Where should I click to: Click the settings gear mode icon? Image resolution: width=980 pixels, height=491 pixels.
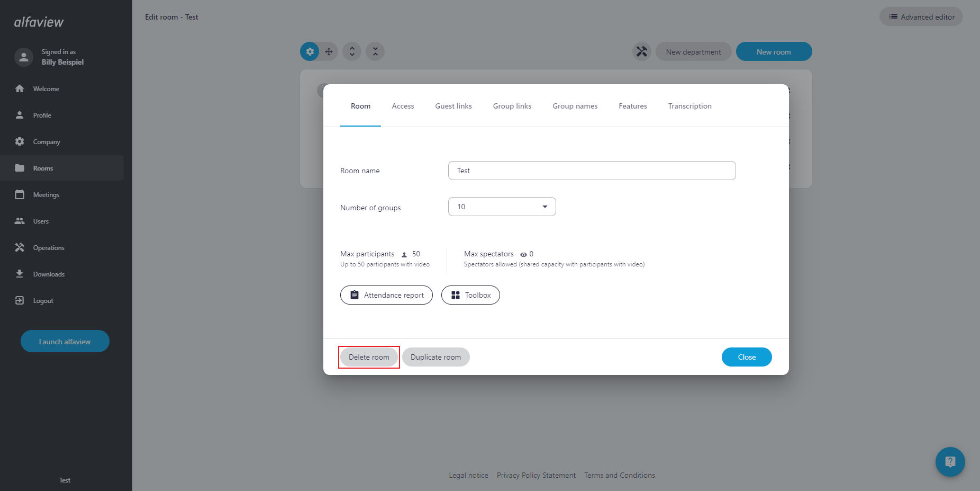click(x=310, y=51)
